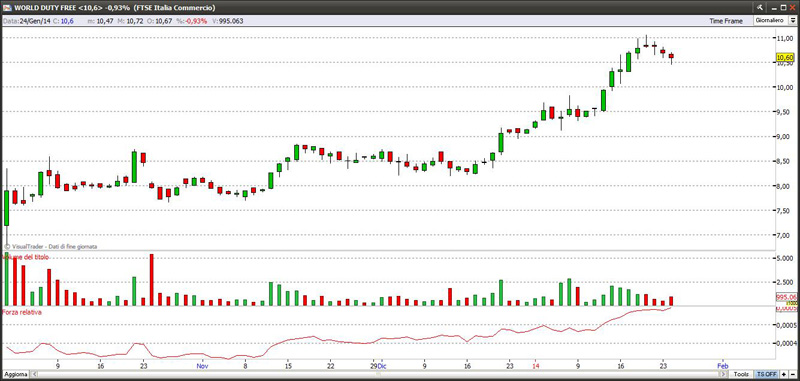Click the Aggiorna button
This screenshot has width=800, height=381.
pyautogui.click(x=15, y=374)
